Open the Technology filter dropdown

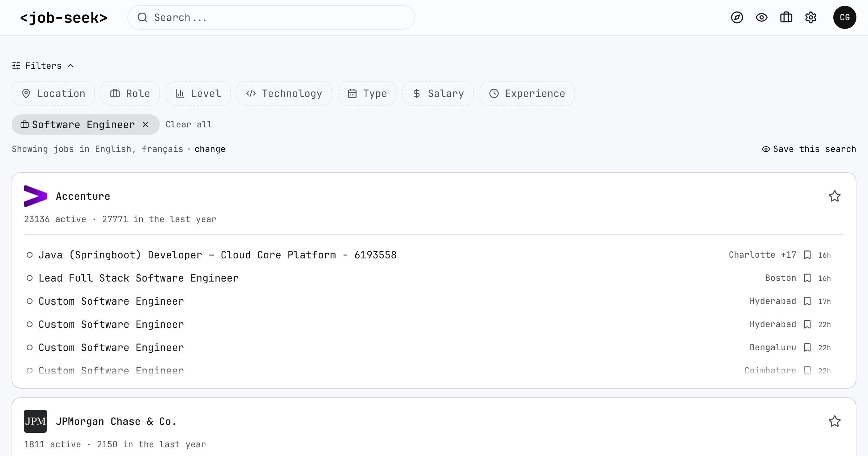coord(284,93)
